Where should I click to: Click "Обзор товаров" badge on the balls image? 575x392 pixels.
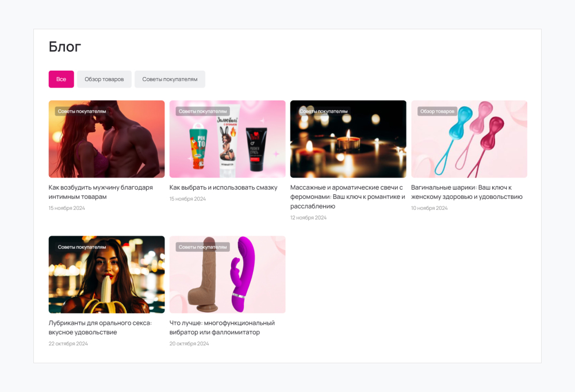pyautogui.click(x=437, y=112)
